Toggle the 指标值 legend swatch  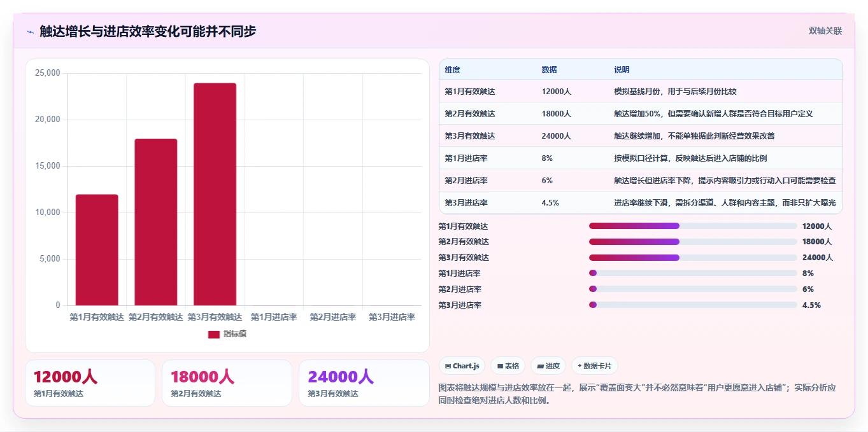[214, 334]
